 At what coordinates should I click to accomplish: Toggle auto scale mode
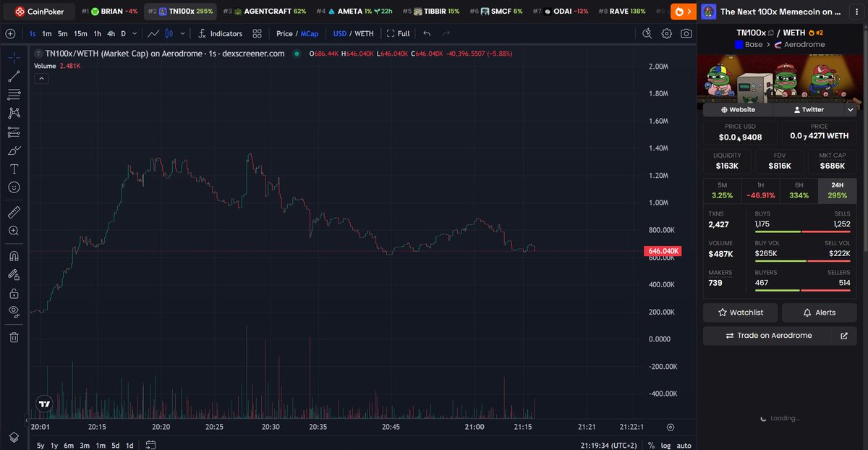(684, 446)
